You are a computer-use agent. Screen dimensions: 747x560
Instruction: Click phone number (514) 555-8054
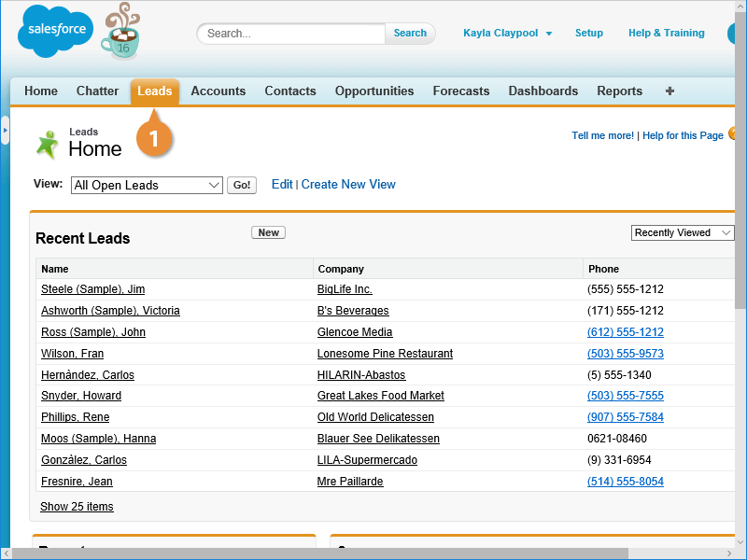point(626,482)
